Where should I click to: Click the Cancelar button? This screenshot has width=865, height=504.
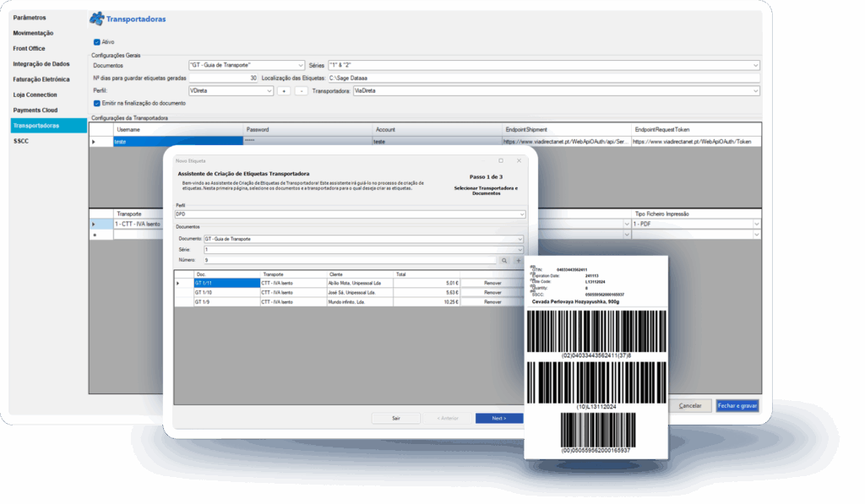690,406
